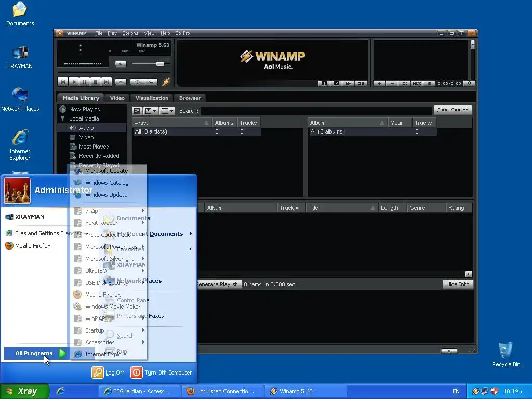532x399 pixels.
Task: Click the playlist list options button
Action: pyautogui.click(x=429, y=83)
